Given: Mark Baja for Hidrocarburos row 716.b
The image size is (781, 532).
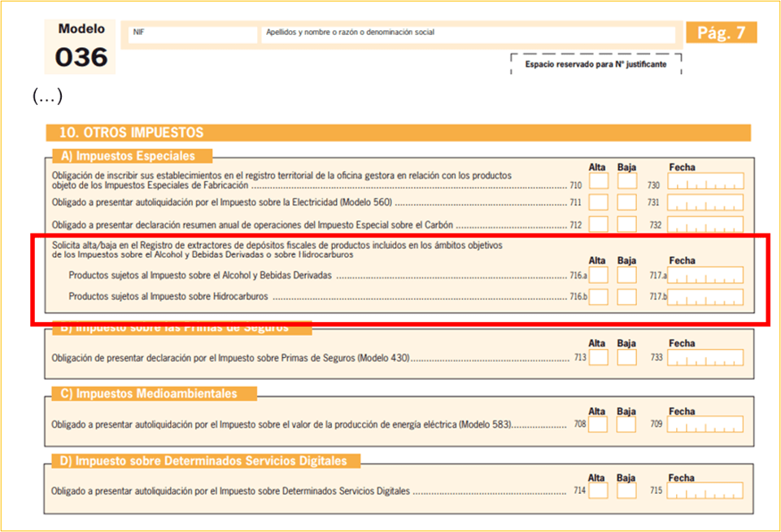Looking at the screenshot, I should 627,297.
